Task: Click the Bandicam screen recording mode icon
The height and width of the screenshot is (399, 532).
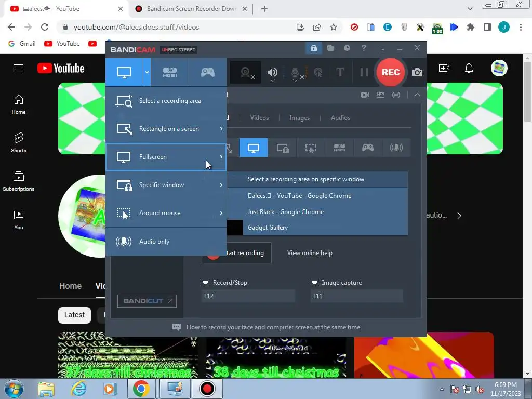Action: pyautogui.click(x=124, y=72)
